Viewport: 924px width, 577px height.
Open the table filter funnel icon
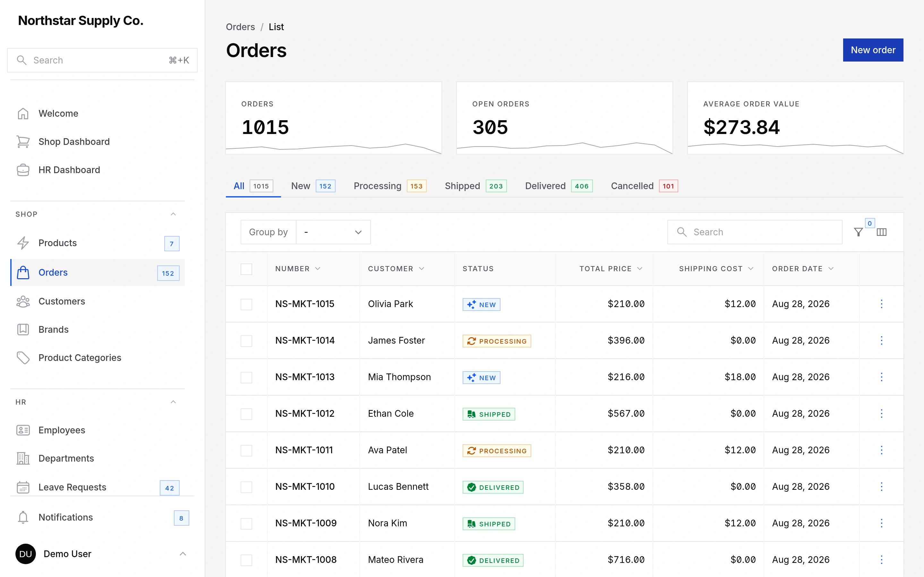pyautogui.click(x=858, y=232)
